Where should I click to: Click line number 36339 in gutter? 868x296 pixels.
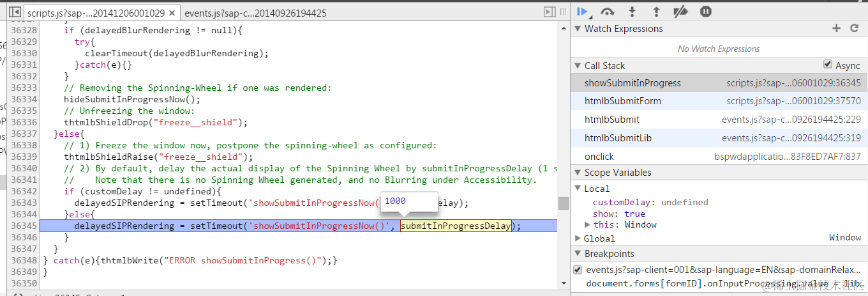click(24, 157)
